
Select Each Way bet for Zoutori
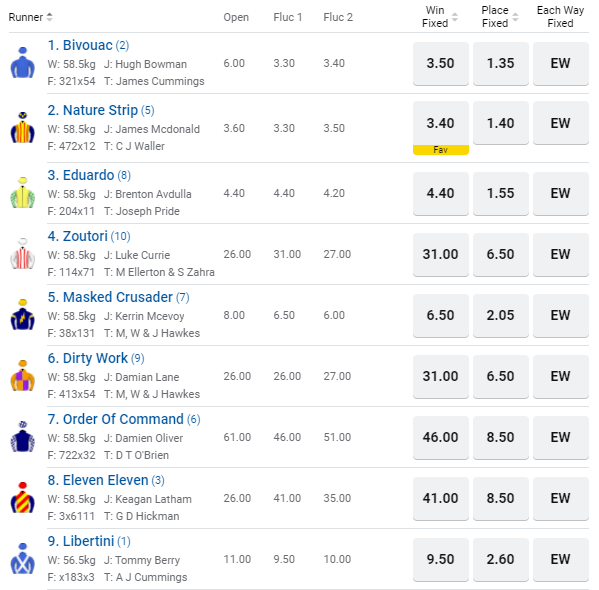[x=561, y=254]
